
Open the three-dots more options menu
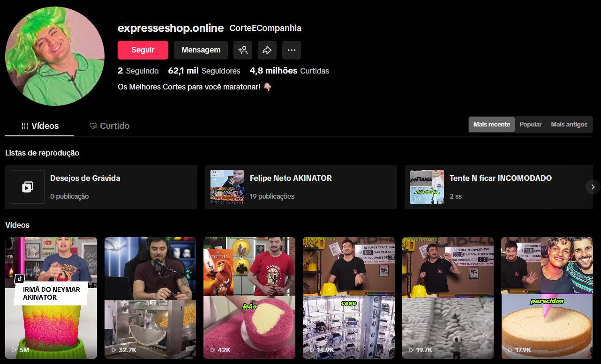click(x=292, y=50)
